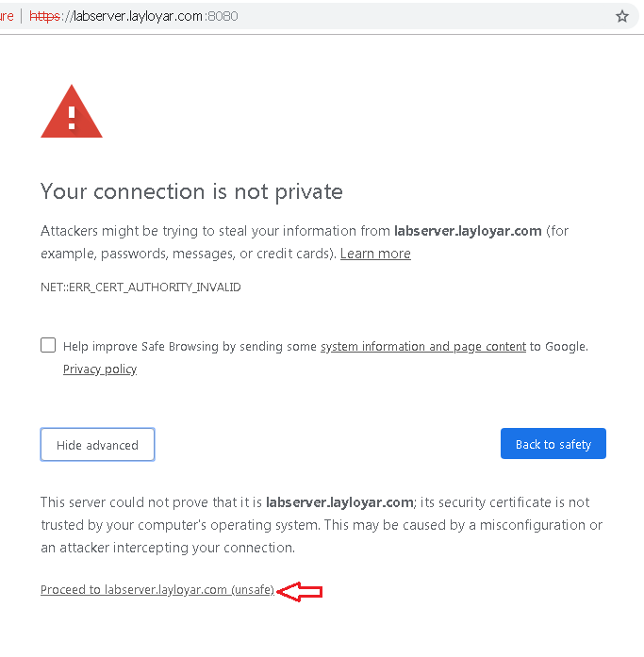
Task: Collapse details with Hide advanced button
Action: pyautogui.click(x=98, y=445)
